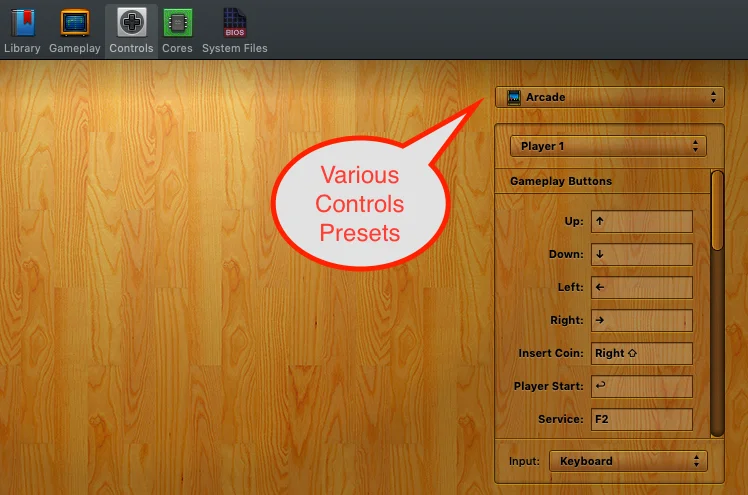Select the Controls gamepad icon

tap(132, 22)
